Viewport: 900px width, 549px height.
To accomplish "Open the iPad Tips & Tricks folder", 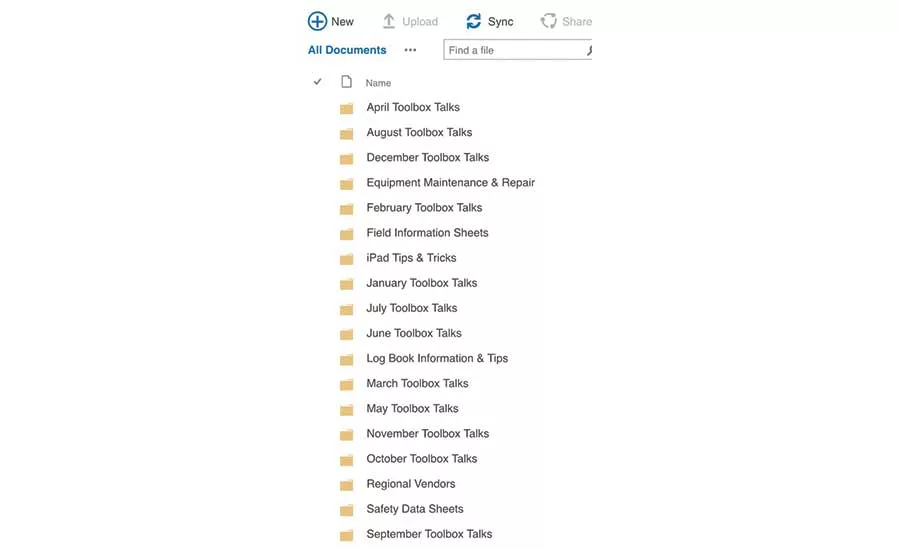I will click(411, 258).
